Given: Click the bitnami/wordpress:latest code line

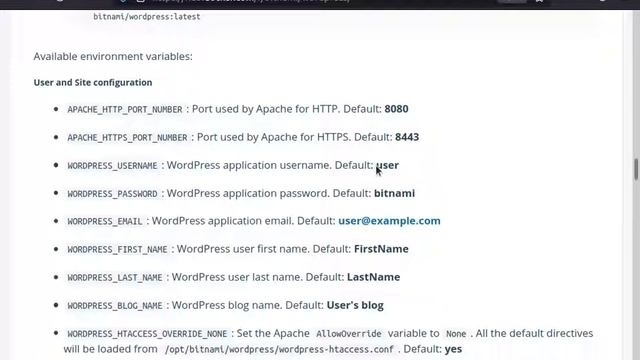Looking at the screenshot, I should pos(147,17).
